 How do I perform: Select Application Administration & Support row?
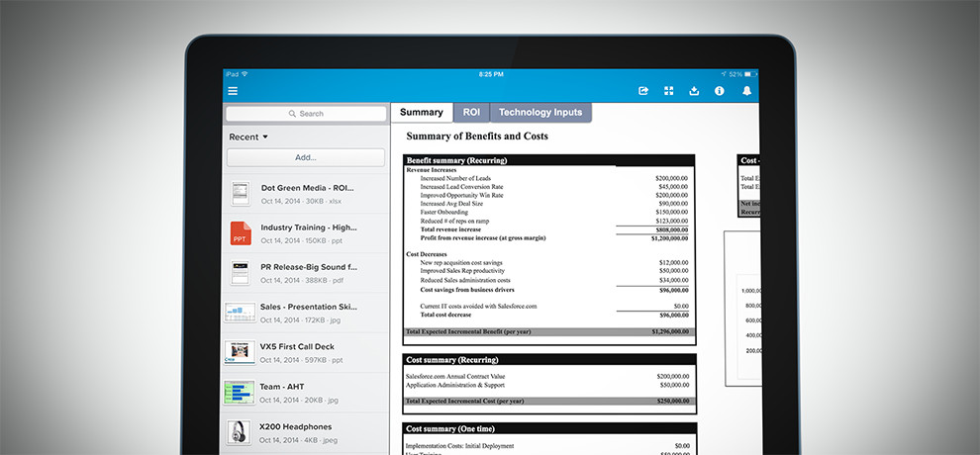click(x=548, y=385)
